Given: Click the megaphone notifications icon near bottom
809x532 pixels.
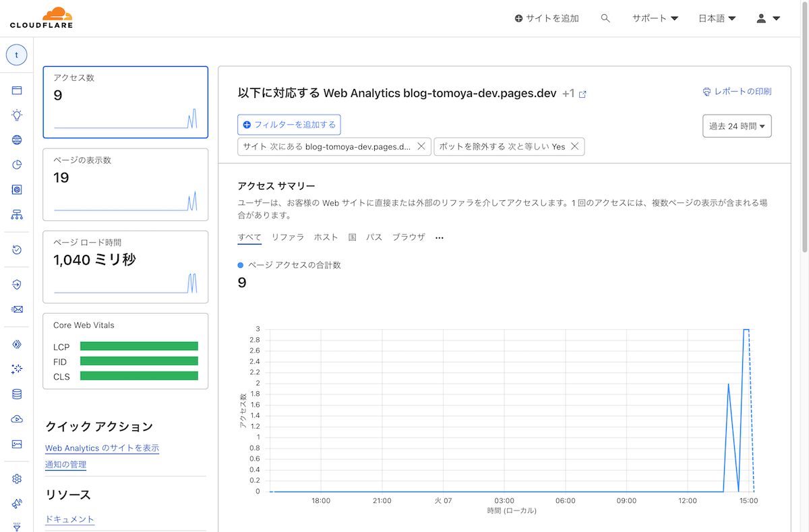Looking at the screenshot, I should [x=16, y=504].
